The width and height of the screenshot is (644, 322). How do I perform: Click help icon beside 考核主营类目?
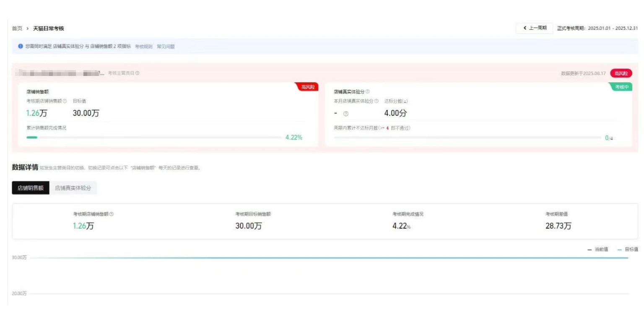[138, 73]
